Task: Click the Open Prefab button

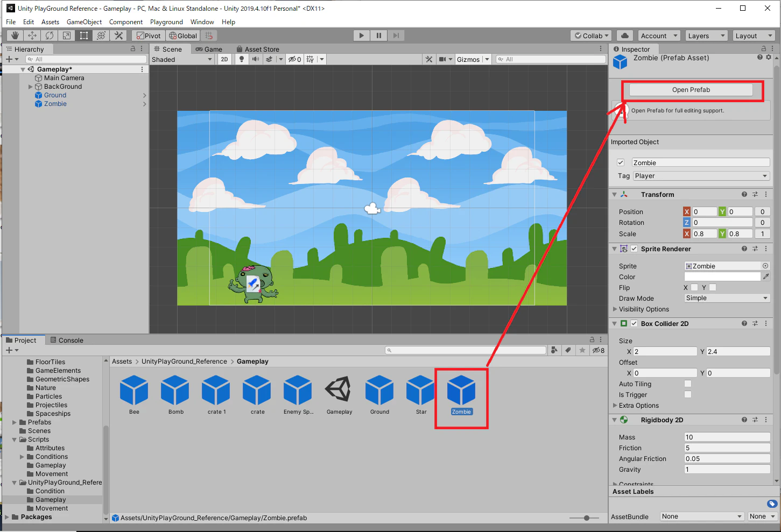Action: [691, 90]
